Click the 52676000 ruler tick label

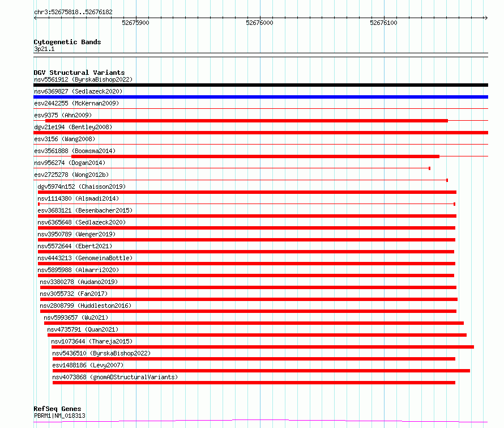pyautogui.click(x=259, y=23)
